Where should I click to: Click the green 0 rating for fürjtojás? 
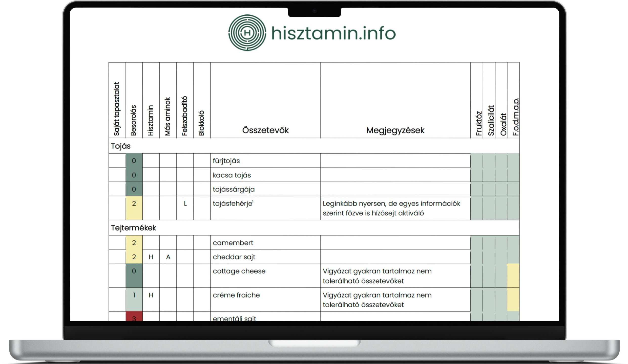click(134, 161)
